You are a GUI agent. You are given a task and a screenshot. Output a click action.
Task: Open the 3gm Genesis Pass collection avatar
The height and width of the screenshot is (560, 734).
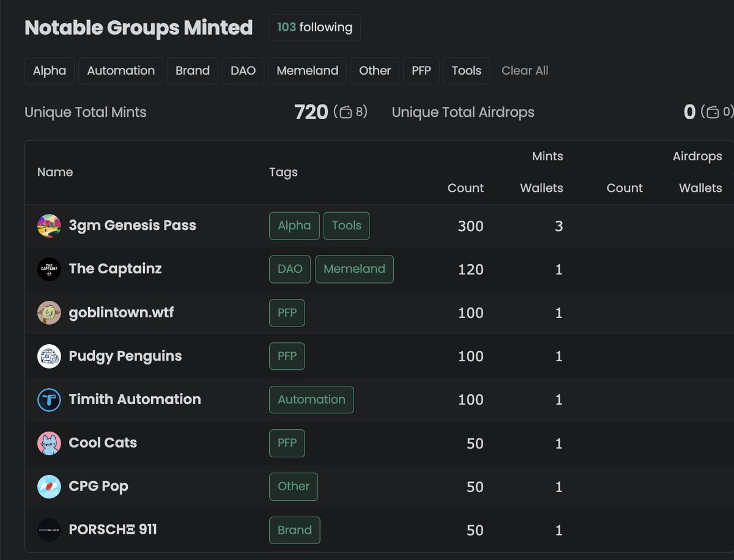click(x=49, y=226)
